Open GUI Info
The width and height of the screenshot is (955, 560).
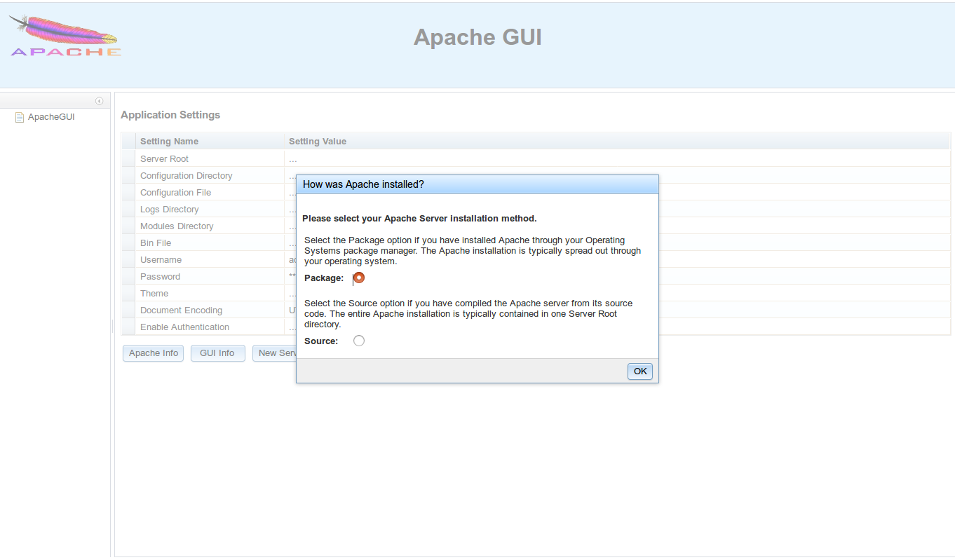pos(217,353)
